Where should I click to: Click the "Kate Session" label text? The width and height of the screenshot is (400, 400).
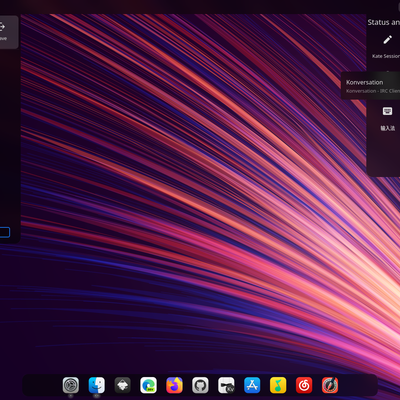click(386, 56)
